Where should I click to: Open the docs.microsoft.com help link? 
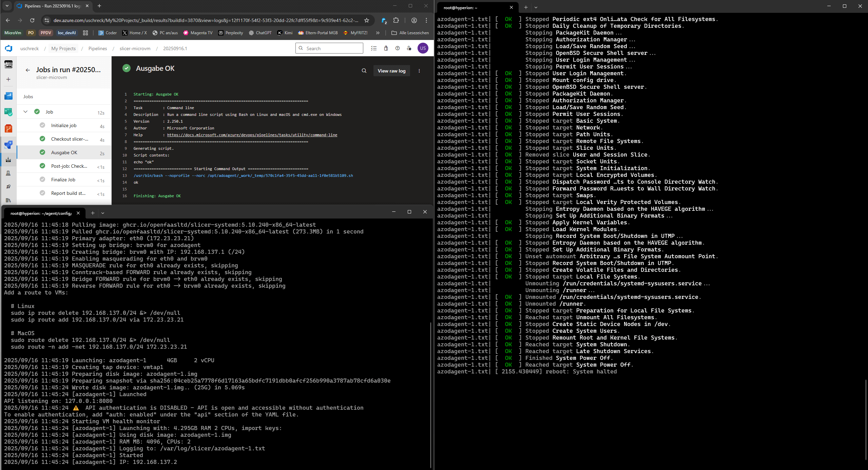click(252, 135)
